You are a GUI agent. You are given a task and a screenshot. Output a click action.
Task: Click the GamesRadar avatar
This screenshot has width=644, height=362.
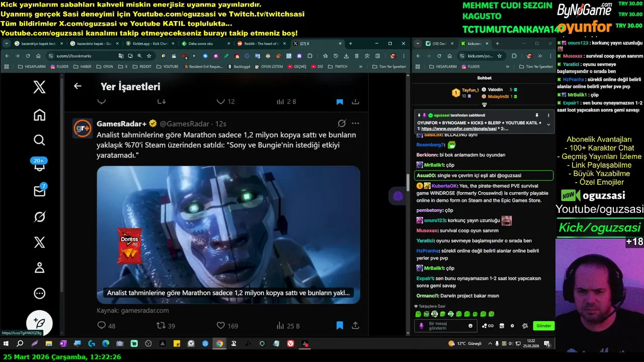82,128
